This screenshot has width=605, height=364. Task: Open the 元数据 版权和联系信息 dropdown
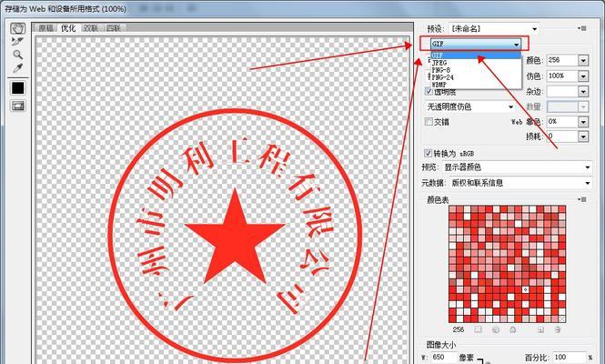520,183
